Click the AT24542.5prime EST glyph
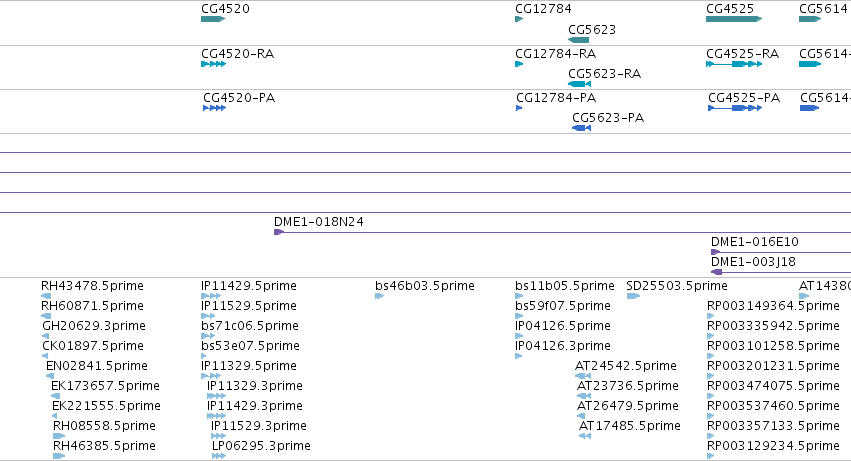This screenshot has width=851, height=461. (x=582, y=376)
